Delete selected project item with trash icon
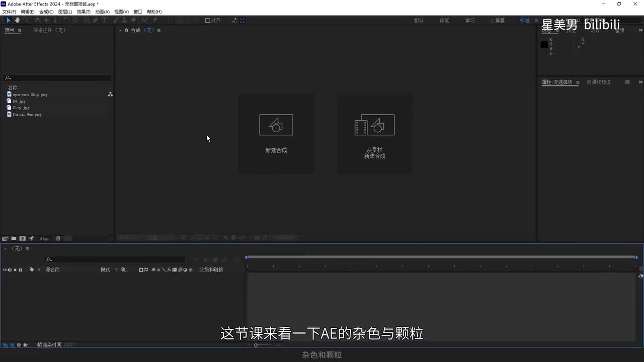The width and height of the screenshot is (644, 362). (x=58, y=238)
